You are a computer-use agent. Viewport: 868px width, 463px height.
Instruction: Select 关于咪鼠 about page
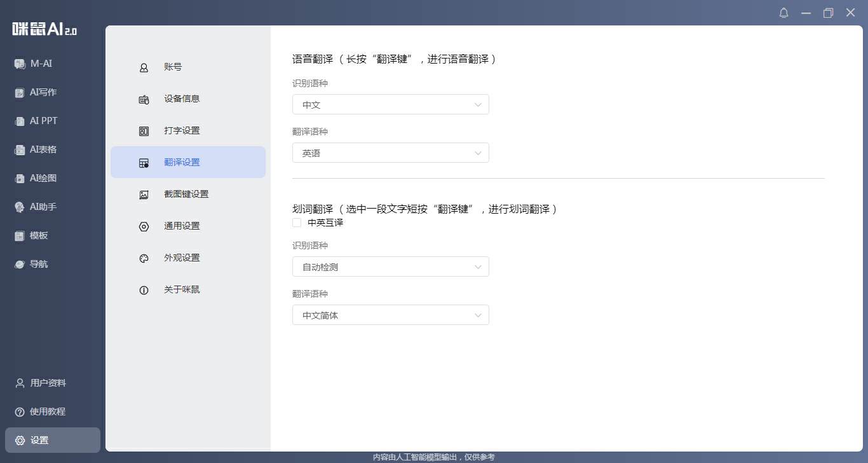(182, 289)
